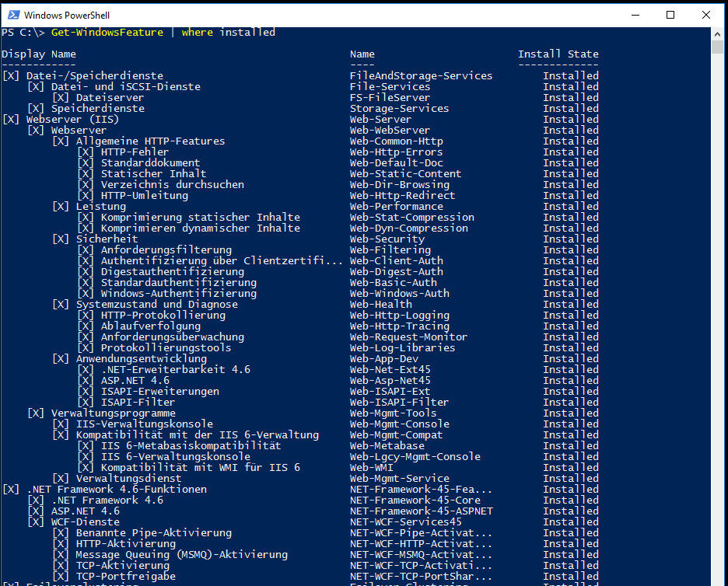The image size is (728, 586).
Task: Click the 'TCP-Portfreigabe' entry
Action: [126, 576]
